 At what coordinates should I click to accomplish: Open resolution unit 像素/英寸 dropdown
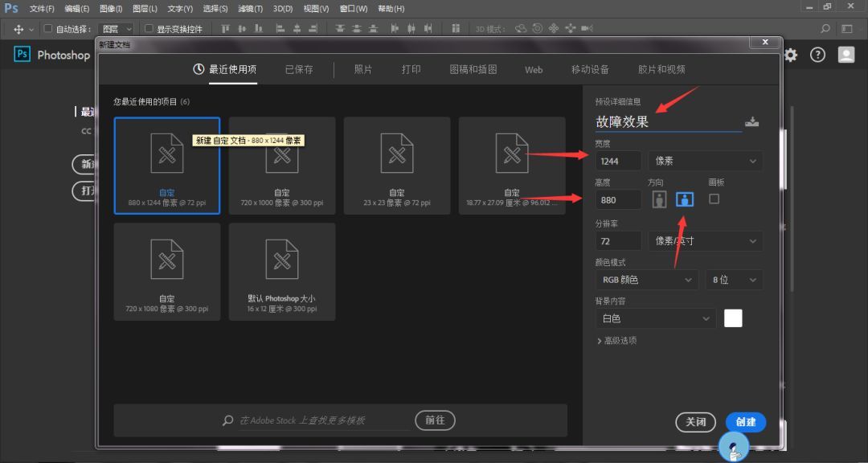[x=706, y=241]
